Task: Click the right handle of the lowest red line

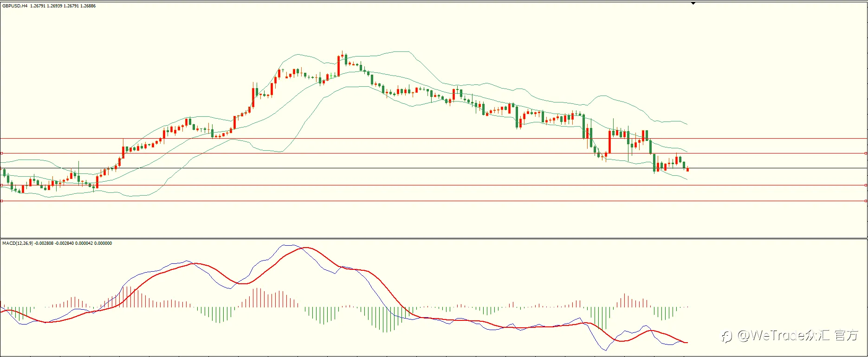Action: (866, 201)
